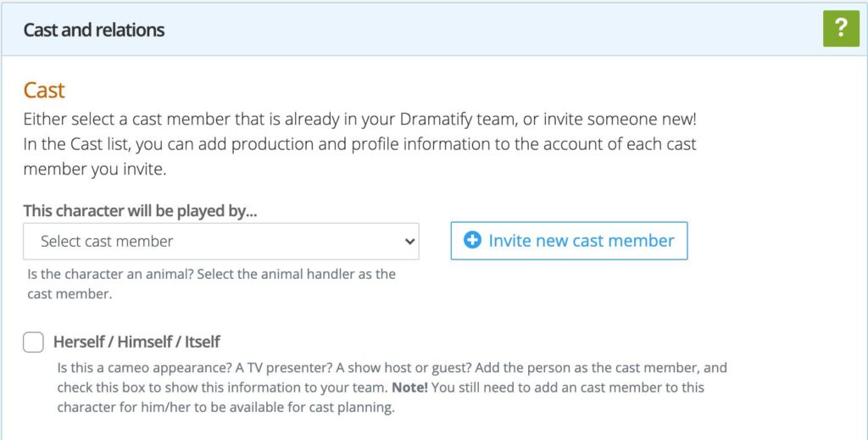
Task: Click the green question mark help icon
Action: tap(841, 29)
